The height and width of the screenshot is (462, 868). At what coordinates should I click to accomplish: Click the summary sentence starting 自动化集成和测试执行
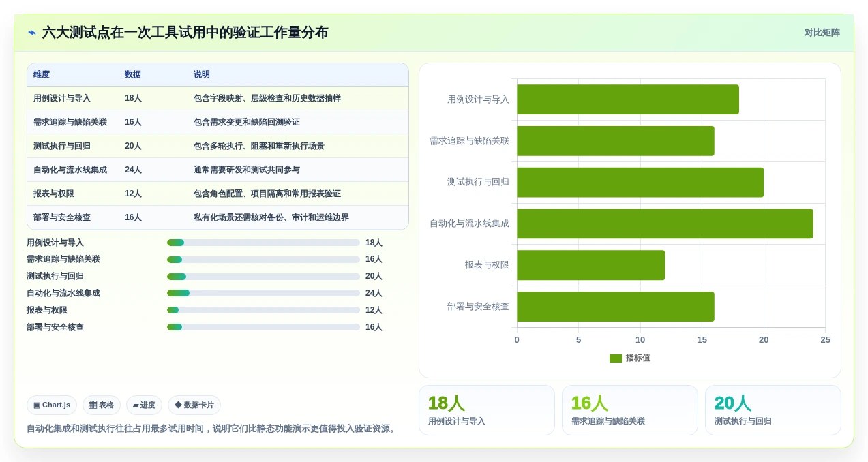213,429
